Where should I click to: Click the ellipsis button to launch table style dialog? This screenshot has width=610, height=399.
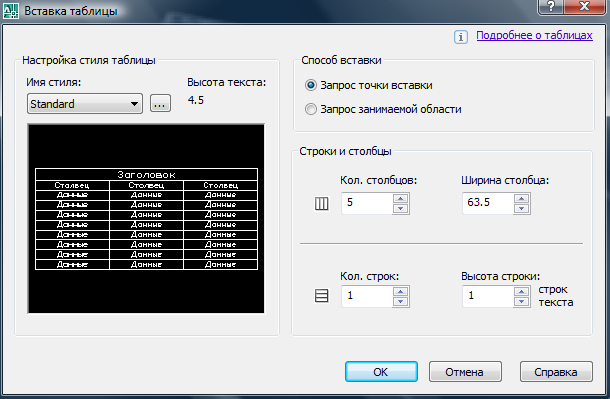tap(160, 103)
